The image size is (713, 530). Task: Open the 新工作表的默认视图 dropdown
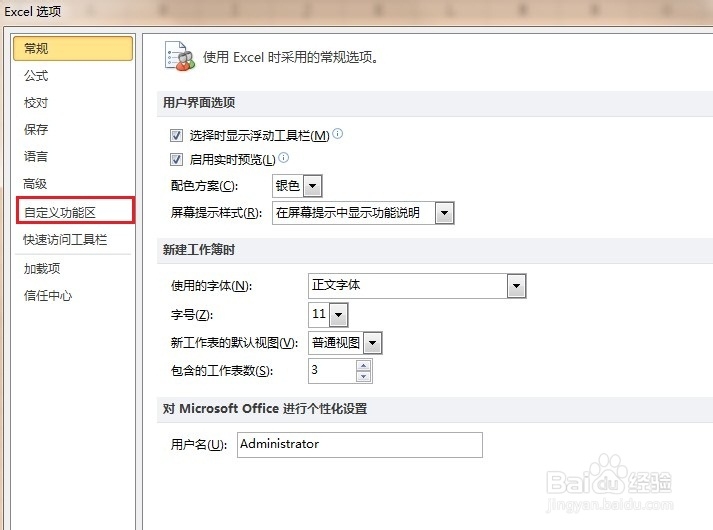point(372,343)
